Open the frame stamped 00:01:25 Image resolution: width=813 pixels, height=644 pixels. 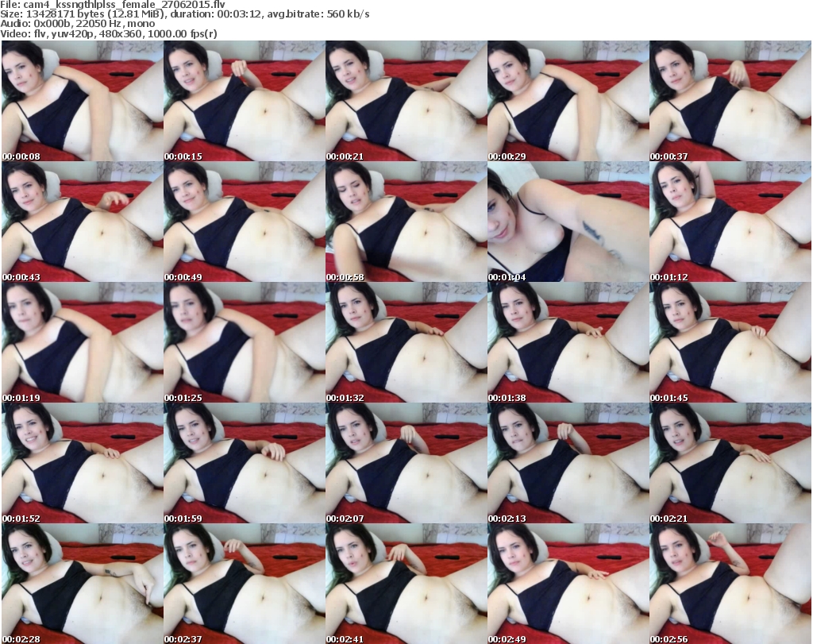click(245, 342)
